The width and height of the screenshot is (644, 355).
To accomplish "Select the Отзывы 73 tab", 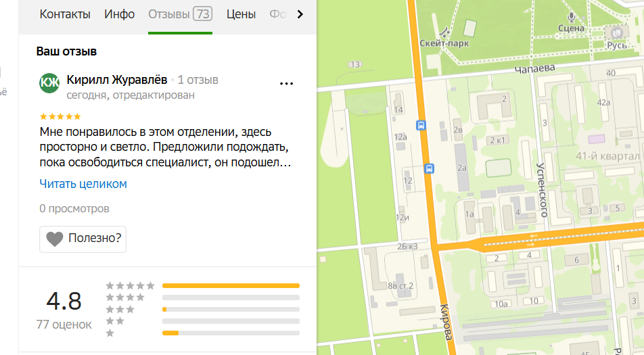I will [180, 14].
